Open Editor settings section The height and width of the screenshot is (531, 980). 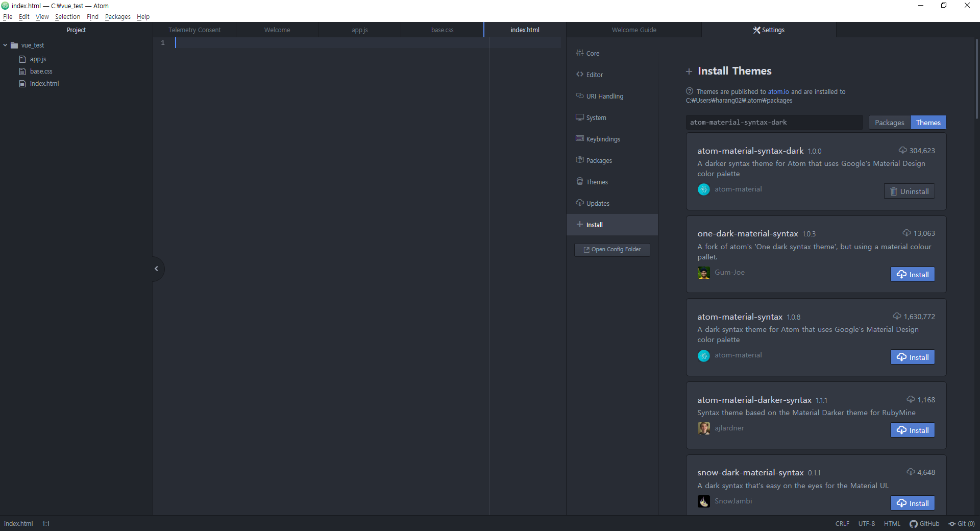point(612,75)
